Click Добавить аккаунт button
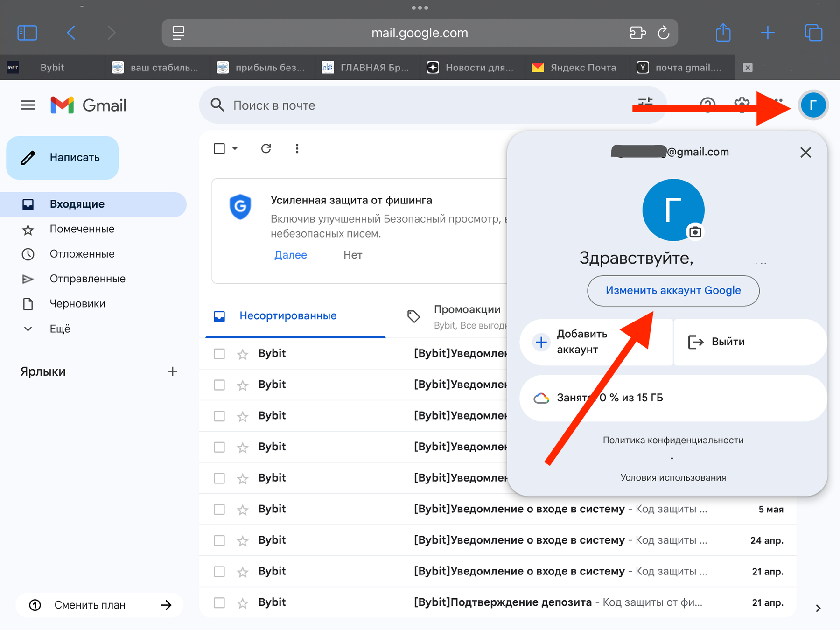This screenshot has width=840, height=630. coord(596,342)
